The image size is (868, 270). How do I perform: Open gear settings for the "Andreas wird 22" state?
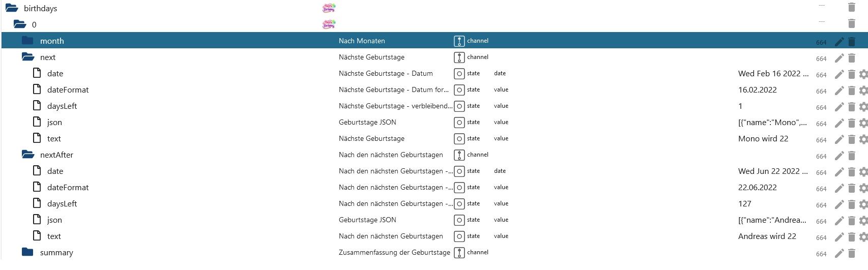click(x=863, y=237)
